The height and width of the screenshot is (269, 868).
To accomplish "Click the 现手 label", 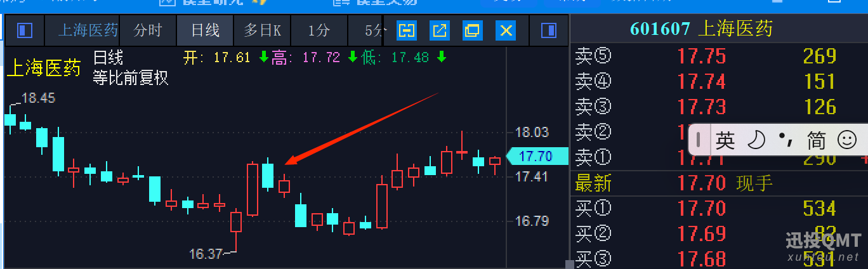I will click(x=754, y=183).
